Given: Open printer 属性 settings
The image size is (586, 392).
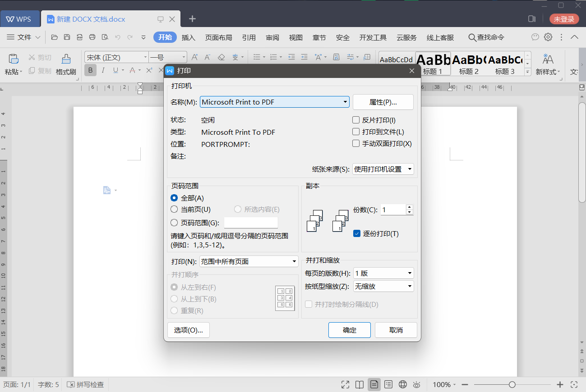Looking at the screenshot, I should click(383, 102).
